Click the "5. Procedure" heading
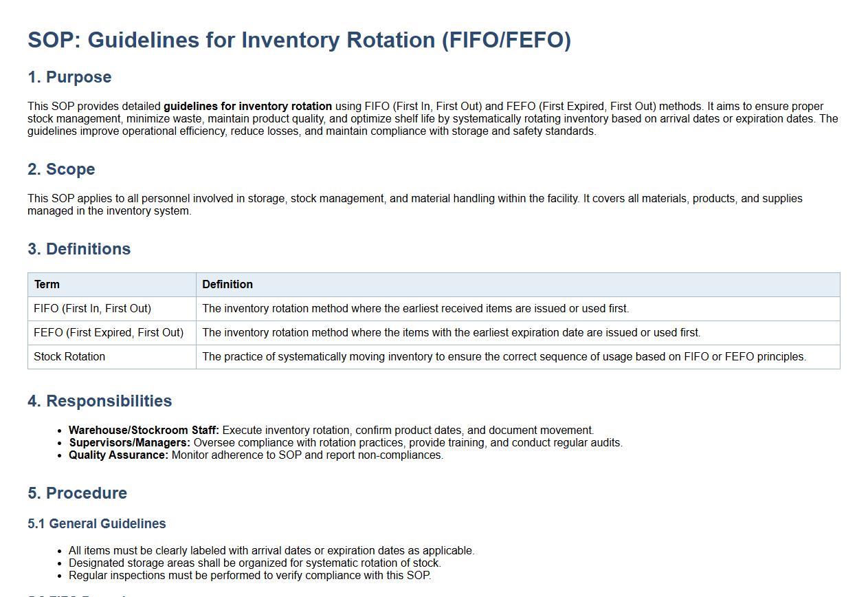The image size is (868, 597). click(x=77, y=493)
